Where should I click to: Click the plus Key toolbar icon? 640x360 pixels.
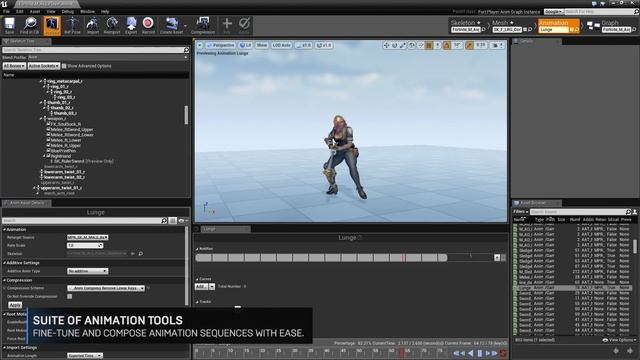click(227, 25)
